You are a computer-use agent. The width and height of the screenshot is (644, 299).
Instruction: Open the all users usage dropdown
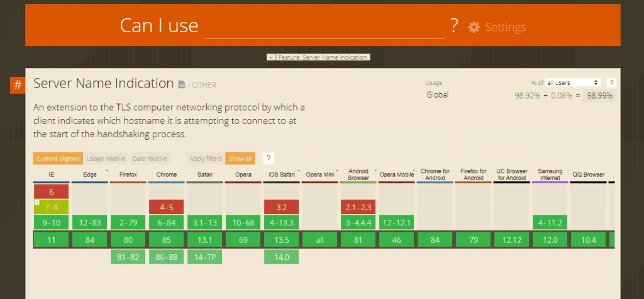pos(573,82)
